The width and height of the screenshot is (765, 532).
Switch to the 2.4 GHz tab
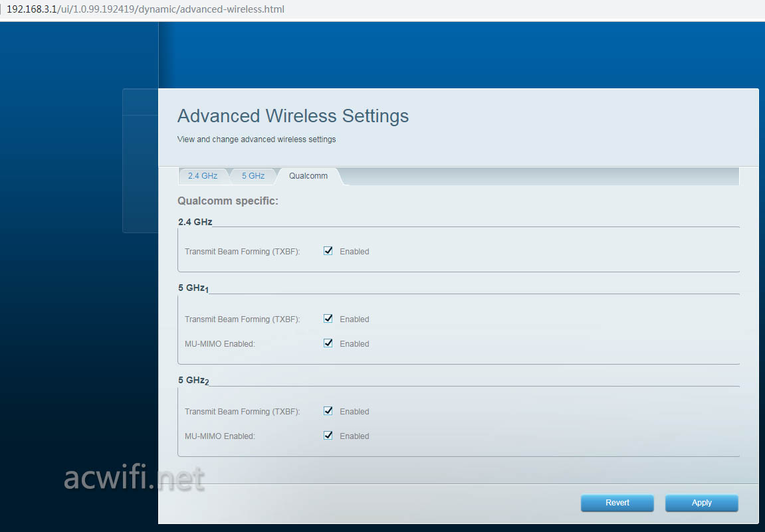pos(203,176)
